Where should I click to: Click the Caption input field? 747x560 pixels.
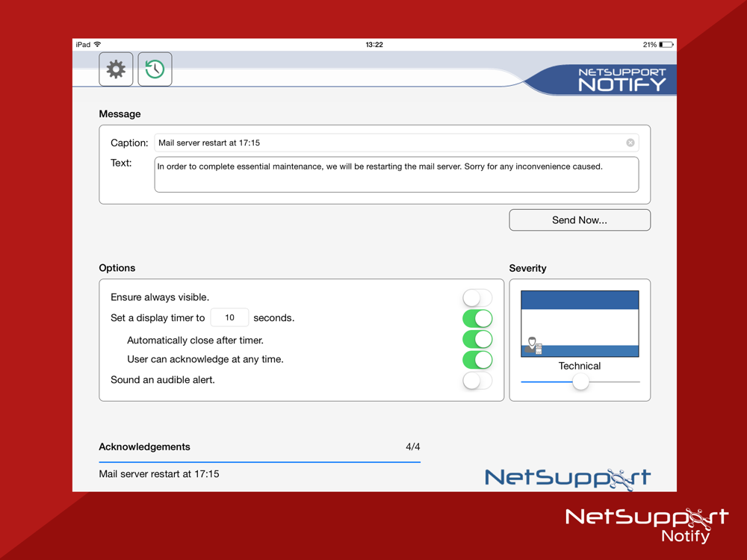[397, 143]
